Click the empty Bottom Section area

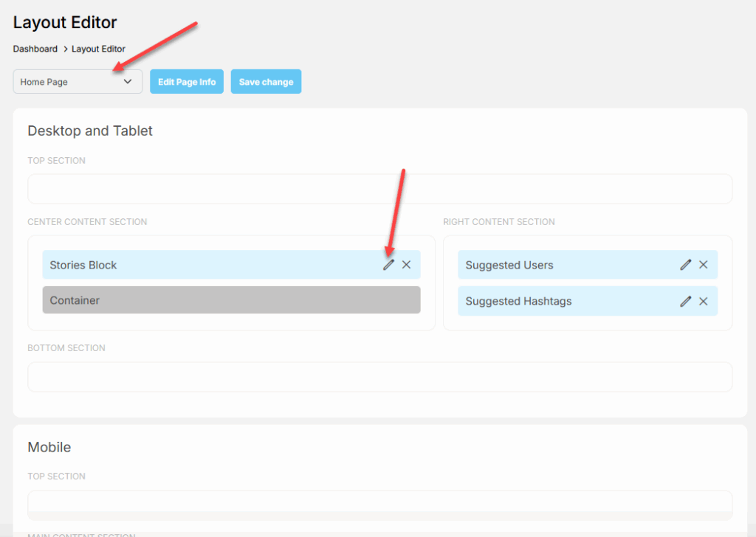click(379, 377)
